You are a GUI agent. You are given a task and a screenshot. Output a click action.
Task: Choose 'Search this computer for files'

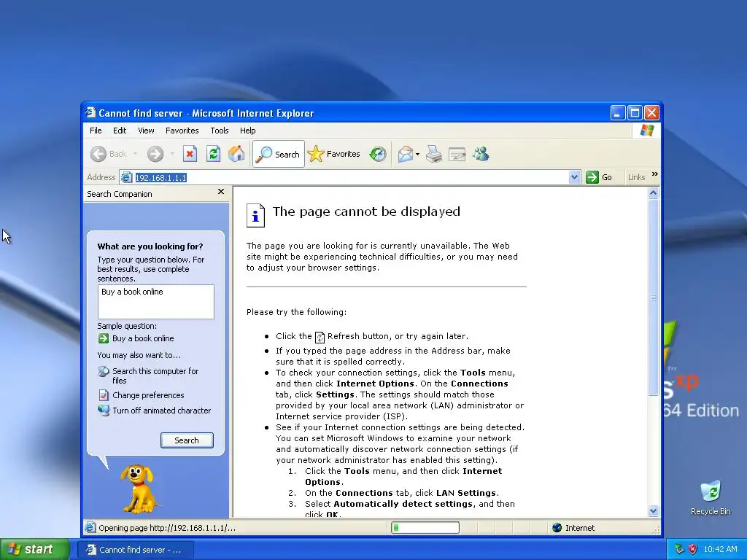pyautogui.click(x=155, y=376)
